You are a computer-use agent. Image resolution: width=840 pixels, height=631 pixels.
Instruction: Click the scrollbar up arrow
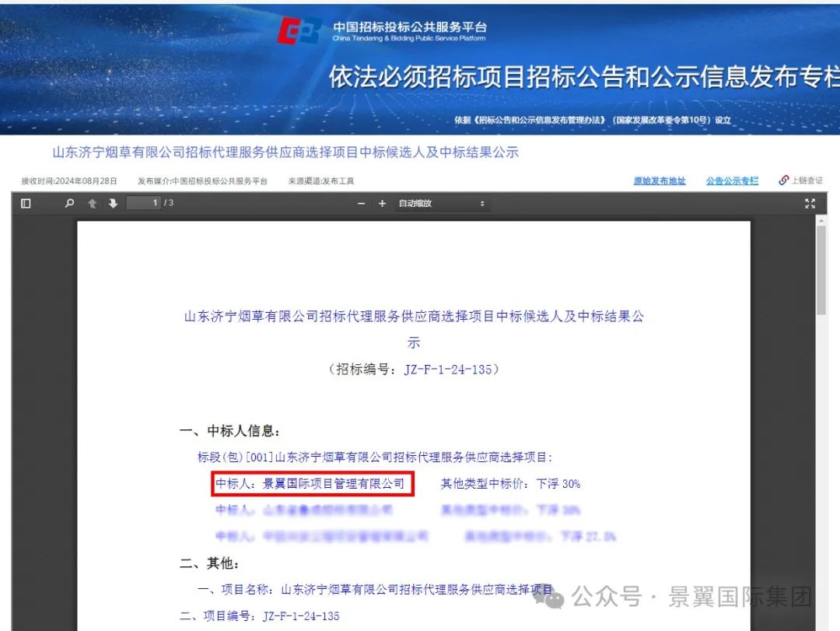coord(821,220)
